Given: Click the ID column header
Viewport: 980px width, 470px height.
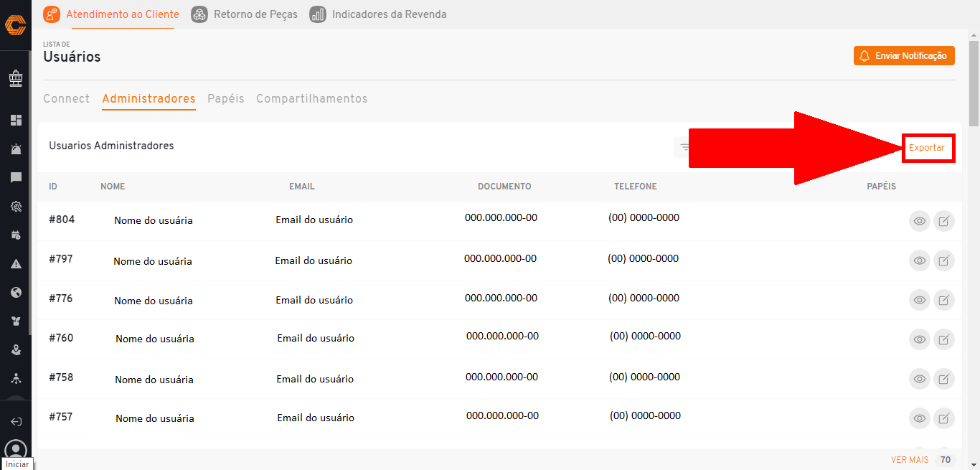Looking at the screenshot, I should (x=53, y=187).
